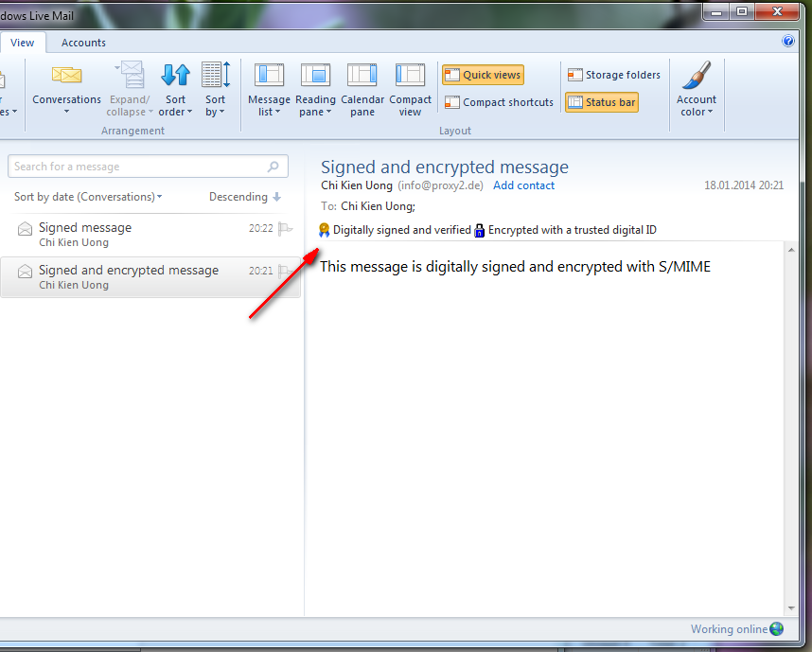Click the Working online status text
This screenshot has height=652, width=812.
coord(729,629)
